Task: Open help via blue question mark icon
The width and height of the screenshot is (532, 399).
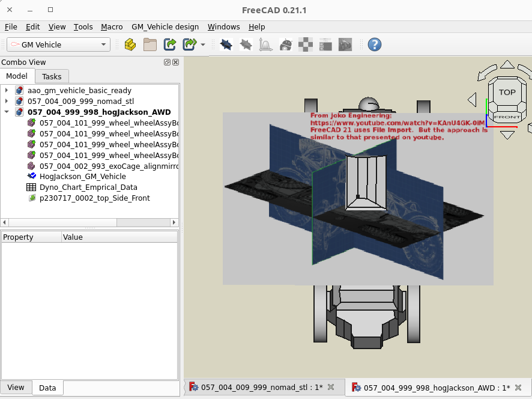Action: pyautogui.click(x=375, y=44)
